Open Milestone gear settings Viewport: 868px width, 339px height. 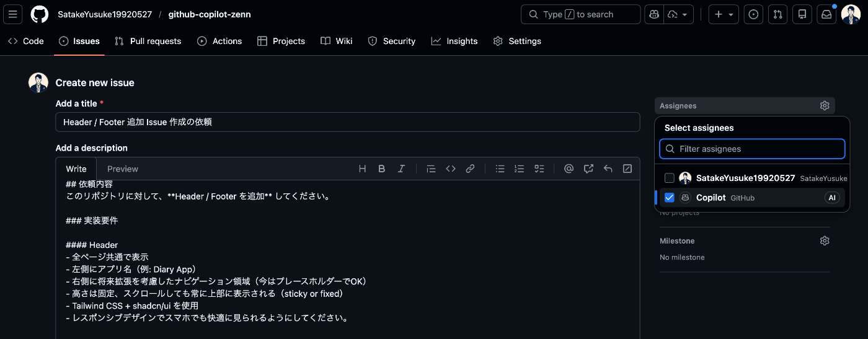[x=825, y=240]
